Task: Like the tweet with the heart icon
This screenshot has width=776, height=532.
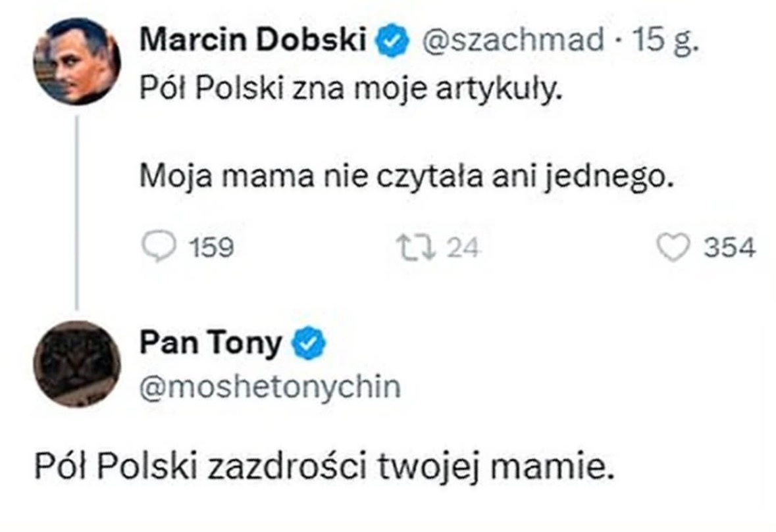Action: click(672, 247)
